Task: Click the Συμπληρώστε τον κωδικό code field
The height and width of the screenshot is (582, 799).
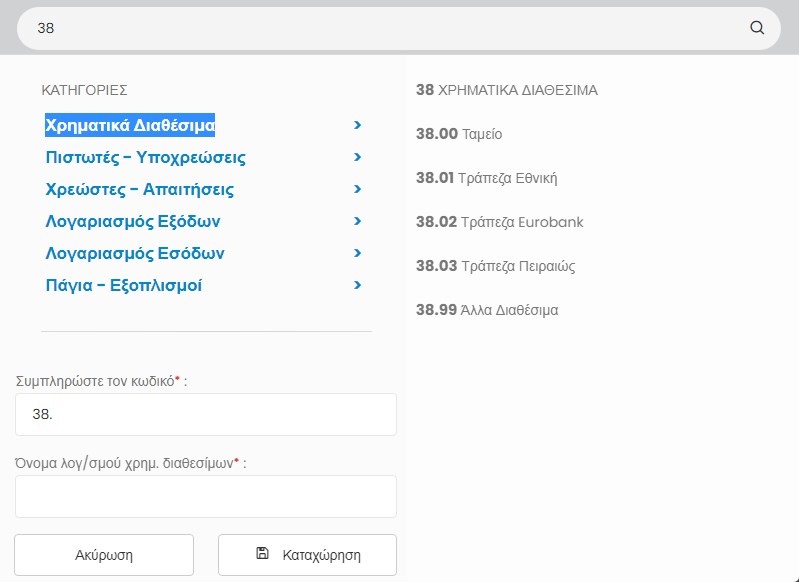Action: coord(205,414)
